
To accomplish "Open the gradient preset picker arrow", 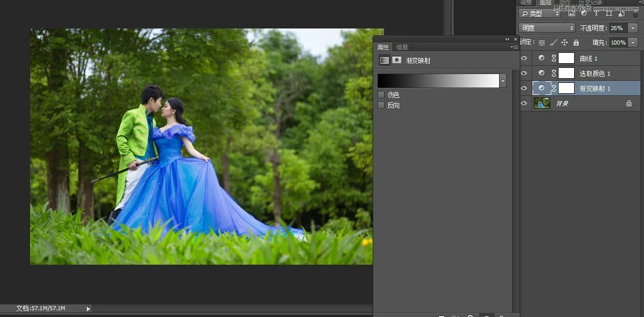I will click(x=503, y=81).
